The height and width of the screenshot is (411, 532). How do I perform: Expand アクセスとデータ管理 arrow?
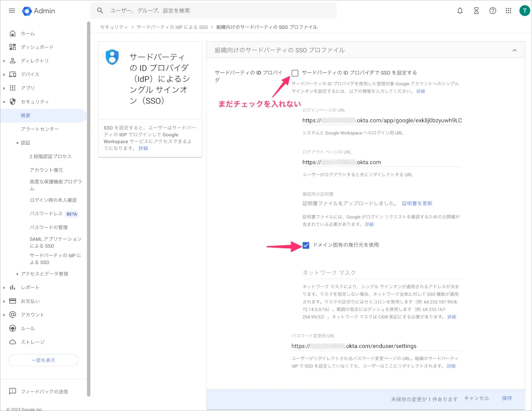(17, 274)
